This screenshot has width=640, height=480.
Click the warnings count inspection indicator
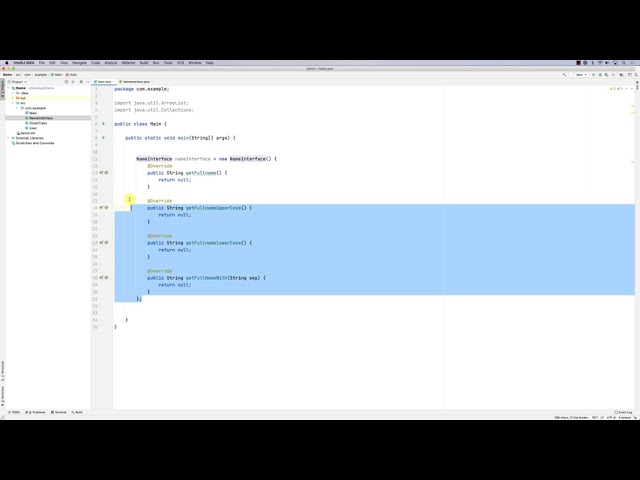612,89
